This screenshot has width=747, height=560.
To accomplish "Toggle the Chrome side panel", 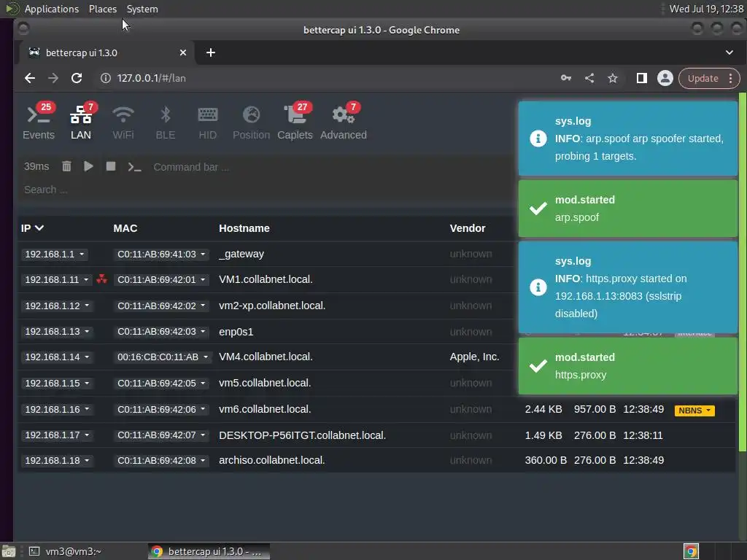I will (642, 78).
